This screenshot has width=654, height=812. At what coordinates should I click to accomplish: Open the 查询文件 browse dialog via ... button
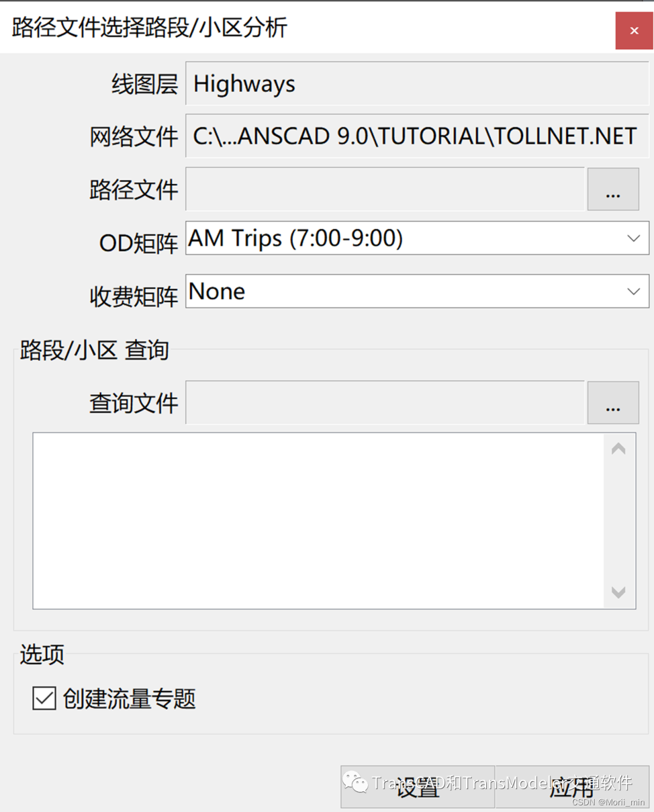tap(613, 403)
